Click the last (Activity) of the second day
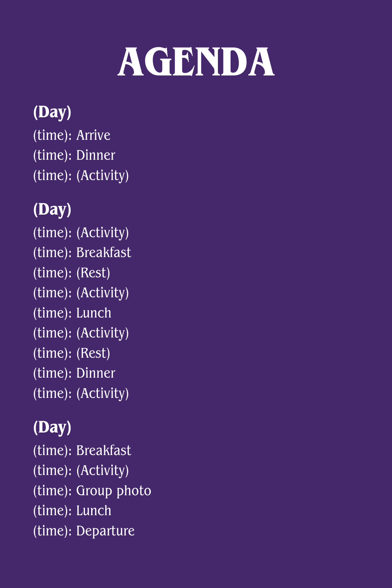The width and height of the screenshot is (392, 588). [81, 393]
